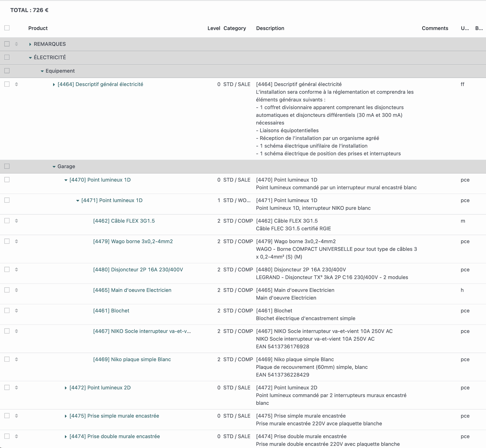Click drag handle for Disjoncteur 2P 16A row
The height and width of the screenshot is (448, 486).
click(x=16, y=270)
